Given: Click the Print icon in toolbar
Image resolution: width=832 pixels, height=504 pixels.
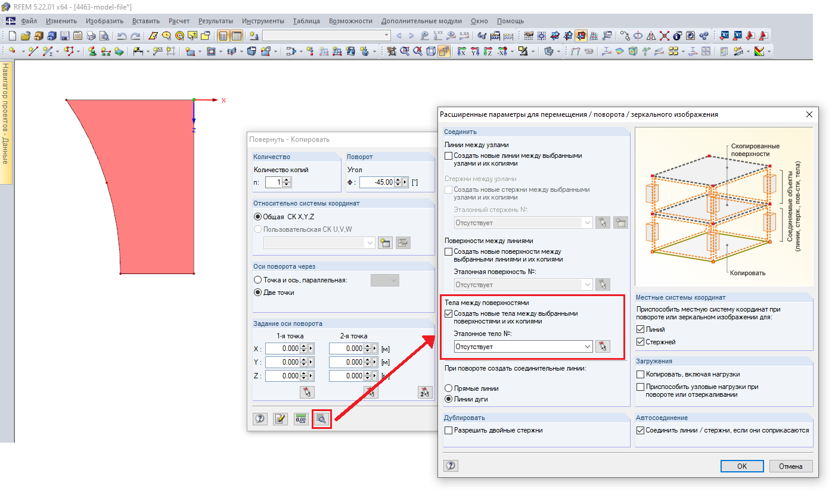Looking at the screenshot, I should pos(91,36).
